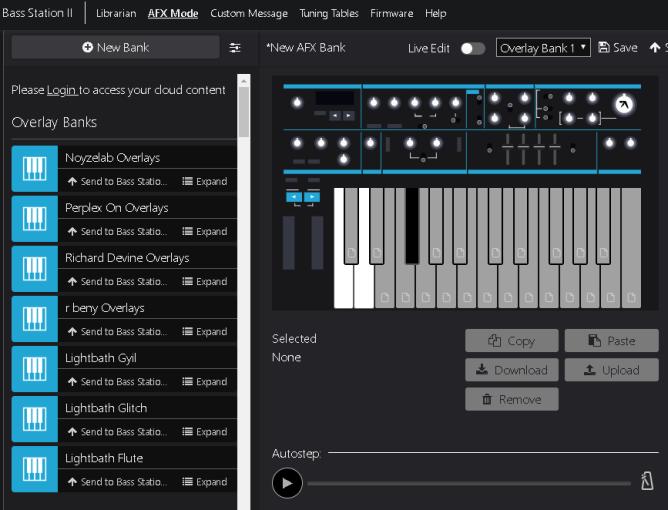Expand Lightbath Flute bank
This screenshot has height=510, width=668.
click(x=204, y=482)
